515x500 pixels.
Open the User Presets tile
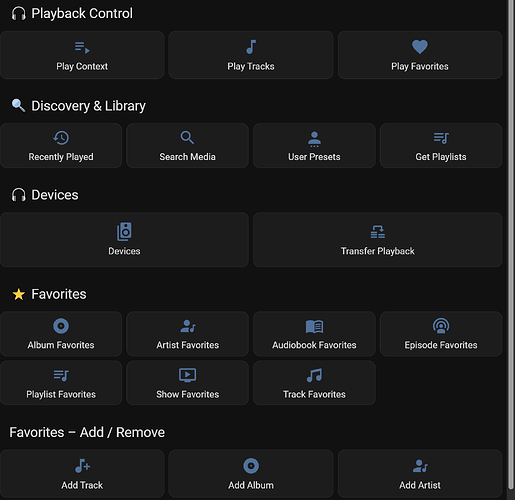click(314, 146)
